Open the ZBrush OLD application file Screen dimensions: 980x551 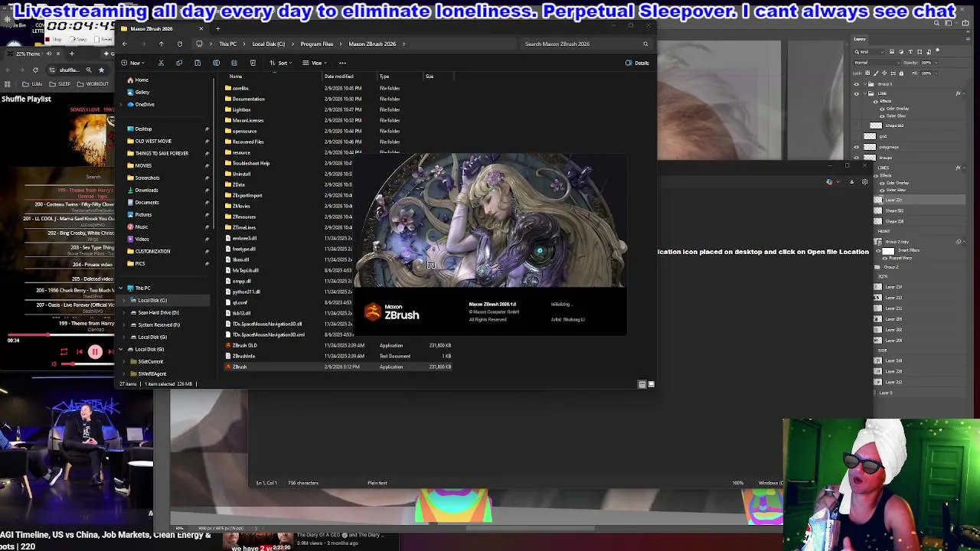tap(245, 345)
